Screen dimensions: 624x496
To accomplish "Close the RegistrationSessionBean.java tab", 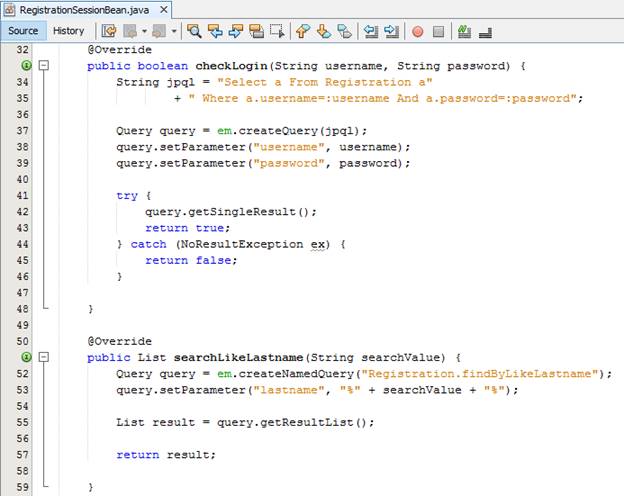I will [x=164, y=10].
